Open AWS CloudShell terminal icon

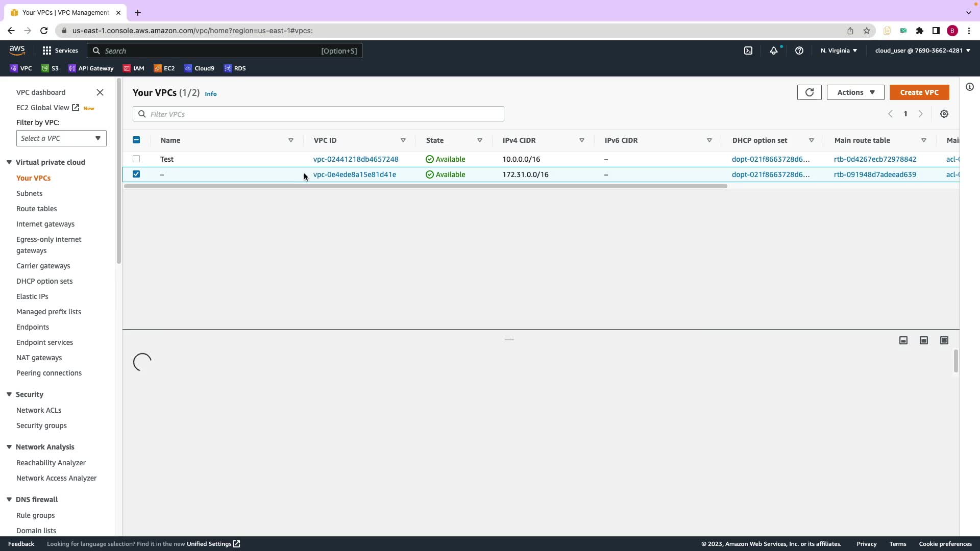point(748,51)
